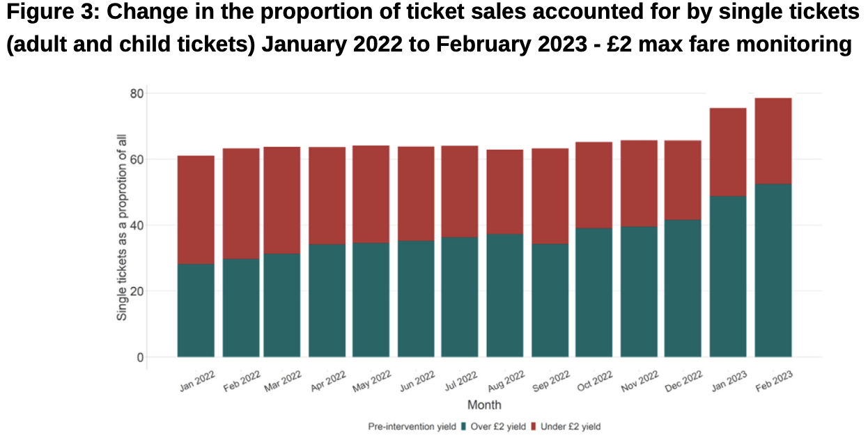
Task: Click the teal segment of the Feb 2023 bar
Action: 773,270
